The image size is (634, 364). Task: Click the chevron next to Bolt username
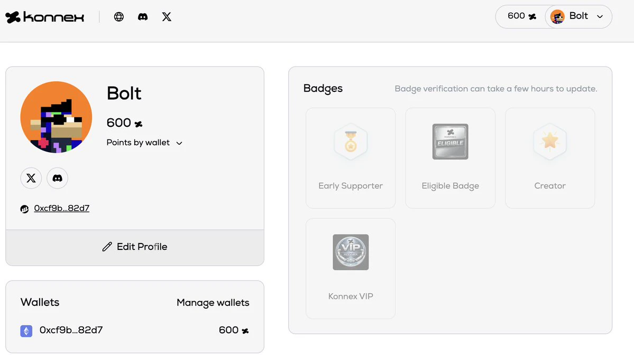pos(600,16)
